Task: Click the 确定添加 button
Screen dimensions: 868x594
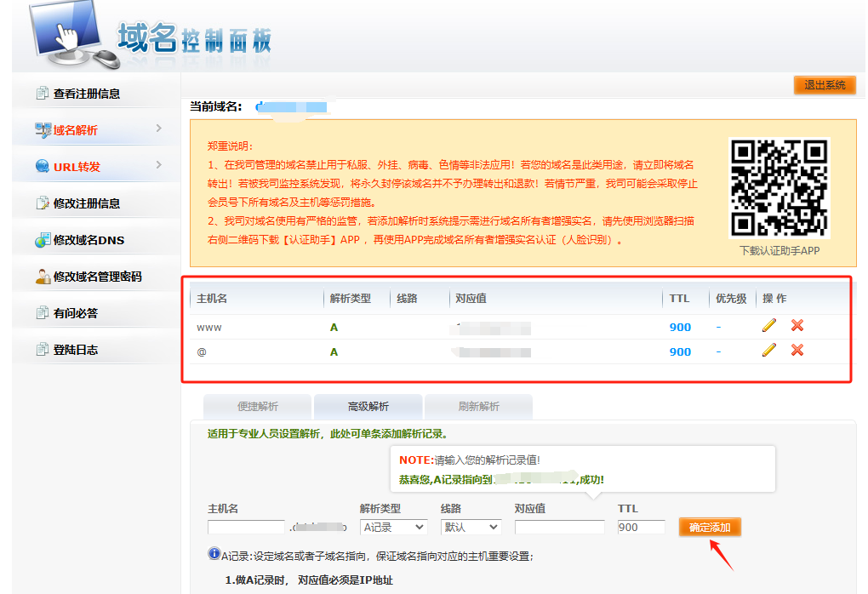Action: 710,527
